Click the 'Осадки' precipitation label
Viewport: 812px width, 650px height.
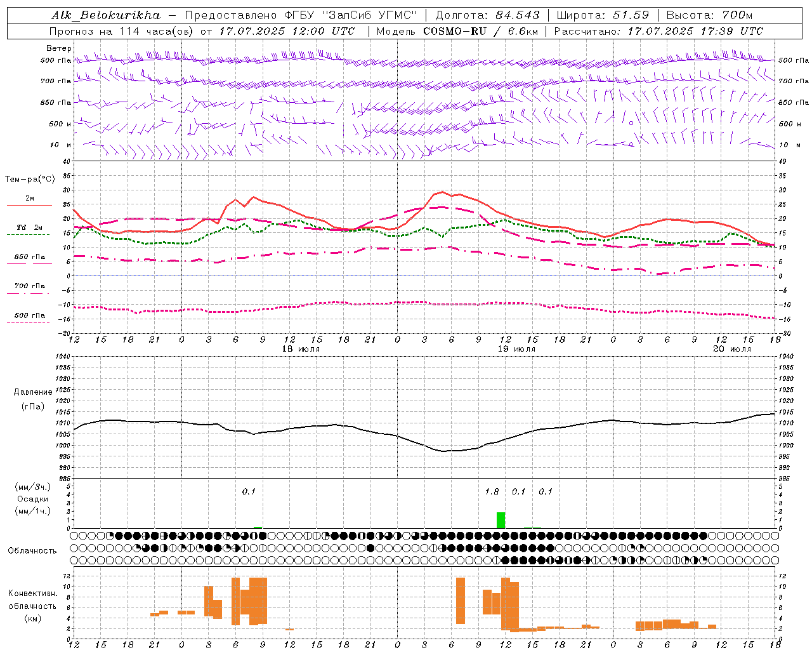tap(33, 499)
